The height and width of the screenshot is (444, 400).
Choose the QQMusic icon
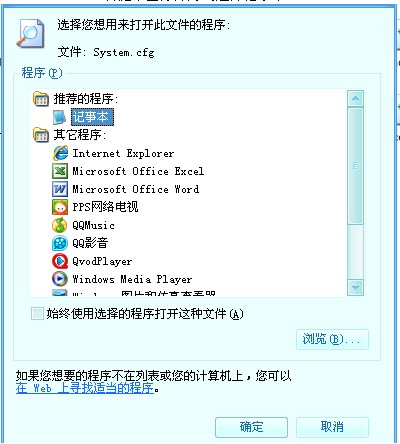point(60,225)
